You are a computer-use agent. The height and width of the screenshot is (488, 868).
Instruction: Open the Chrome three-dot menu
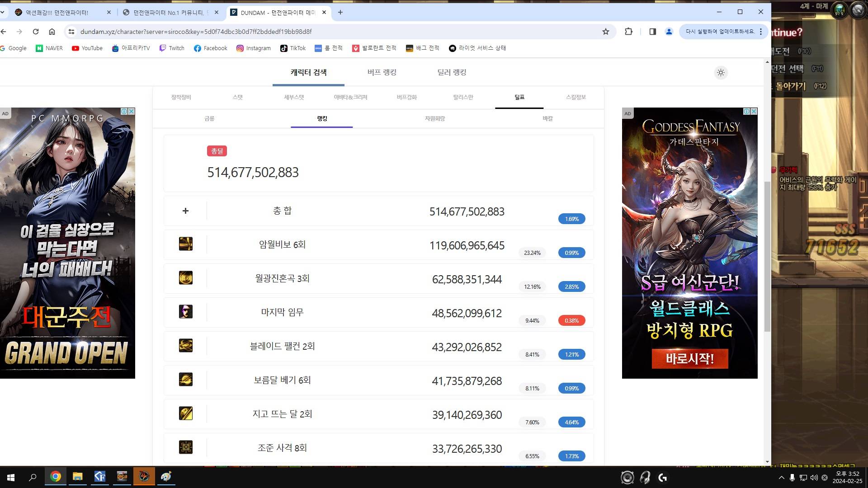(761, 32)
